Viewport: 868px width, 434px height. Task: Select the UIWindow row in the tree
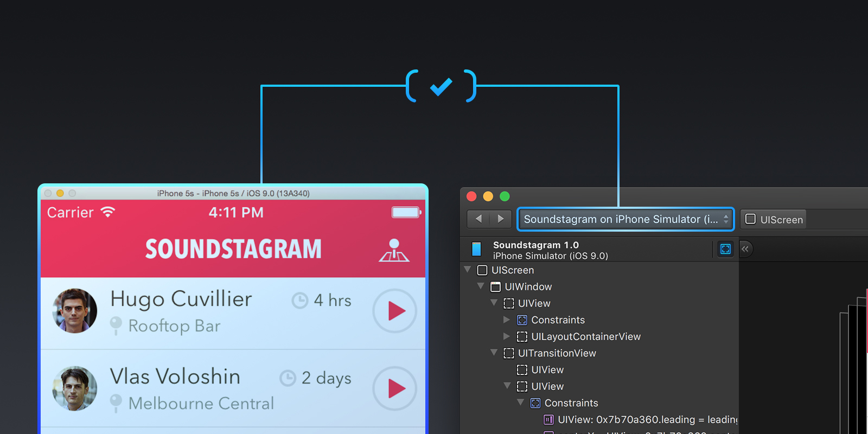click(x=599, y=286)
